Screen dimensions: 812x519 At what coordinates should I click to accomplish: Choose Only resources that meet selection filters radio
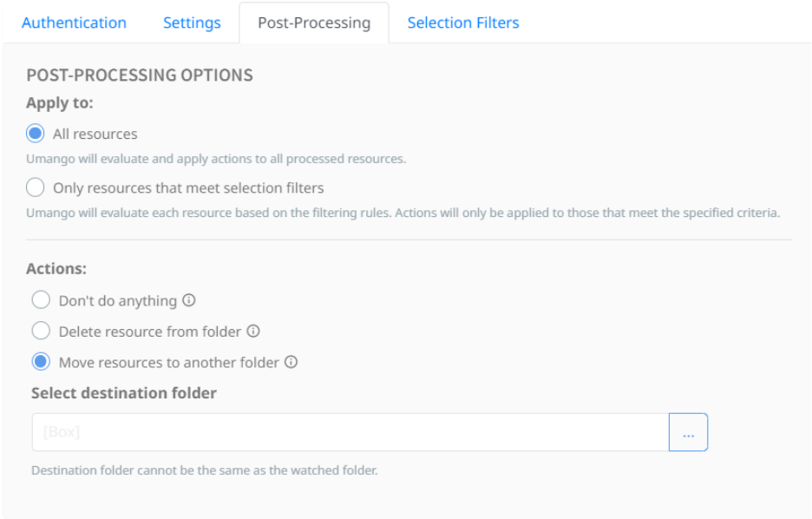(x=36, y=187)
